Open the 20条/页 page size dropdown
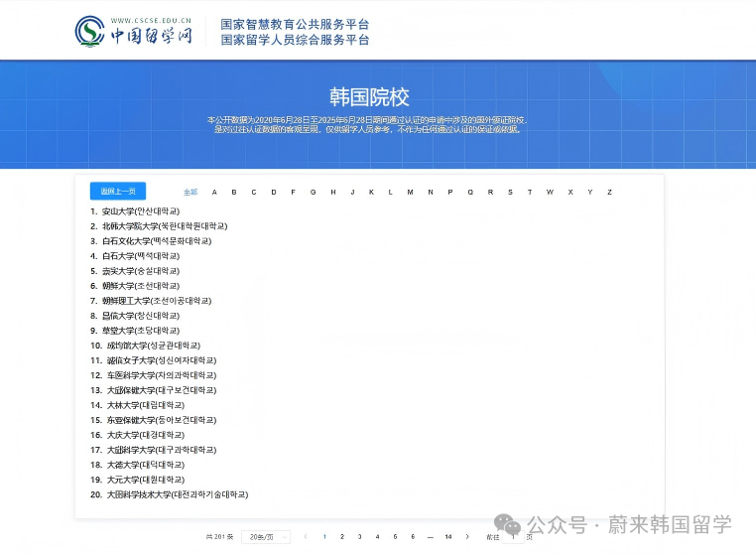756x555 pixels. [x=266, y=537]
